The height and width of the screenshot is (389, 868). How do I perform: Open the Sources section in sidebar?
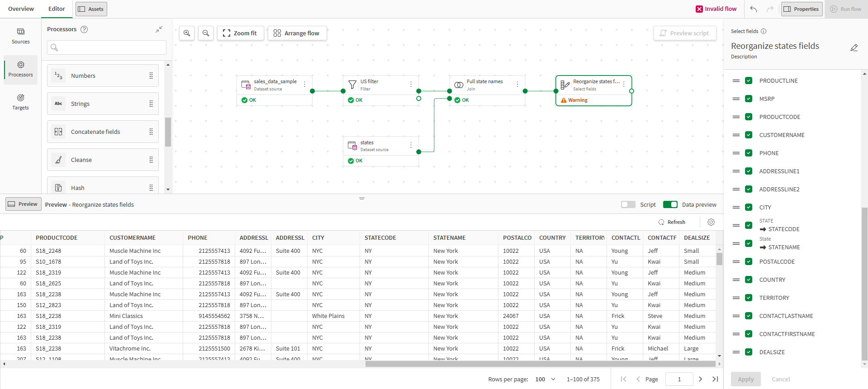point(20,36)
